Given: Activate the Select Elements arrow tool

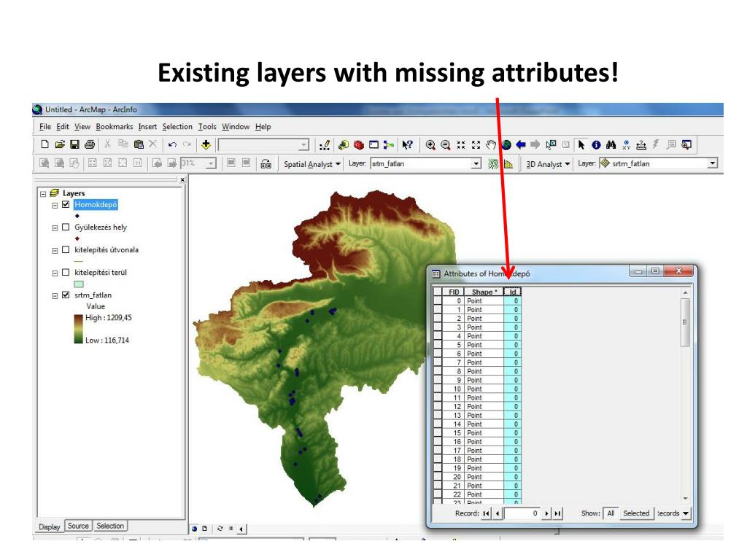Looking at the screenshot, I should [581, 145].
